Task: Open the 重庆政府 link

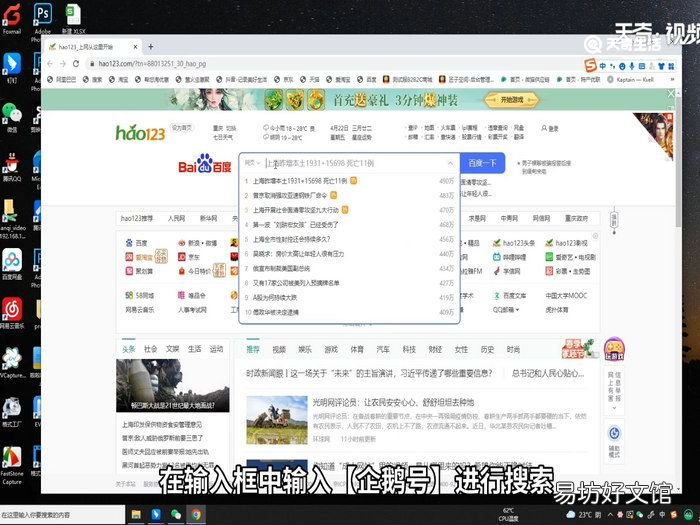Action: 576,218
